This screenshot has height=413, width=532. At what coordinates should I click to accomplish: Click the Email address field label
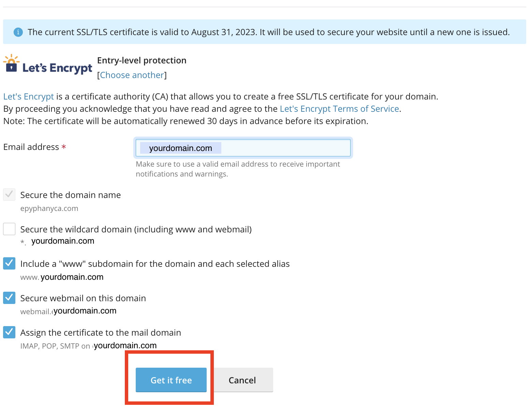point(31,147)
